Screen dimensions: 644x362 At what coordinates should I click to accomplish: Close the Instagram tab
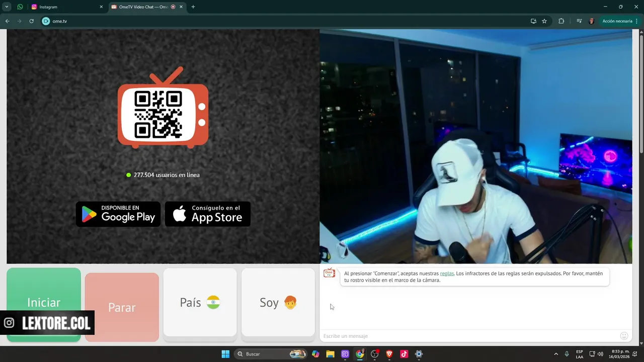coord(101,7)
